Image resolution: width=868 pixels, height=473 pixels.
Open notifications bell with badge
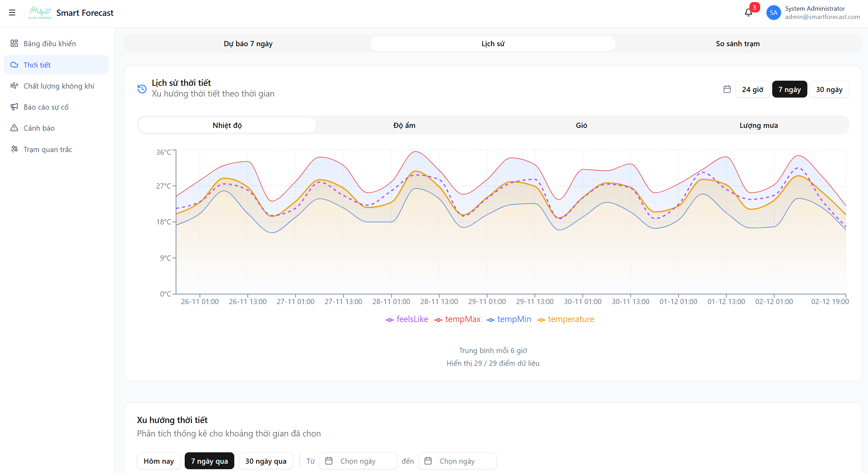point(748,13)
